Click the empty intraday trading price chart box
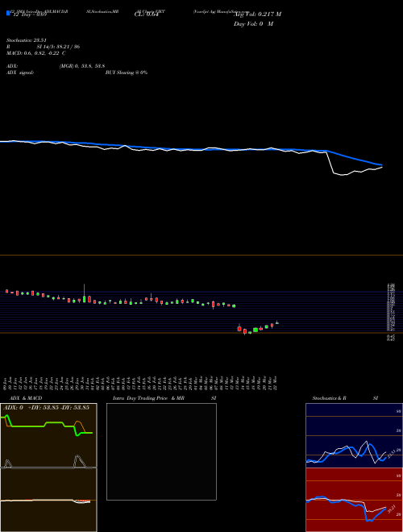The width and height of the screenshot is (403, 532). click(161, 451)
